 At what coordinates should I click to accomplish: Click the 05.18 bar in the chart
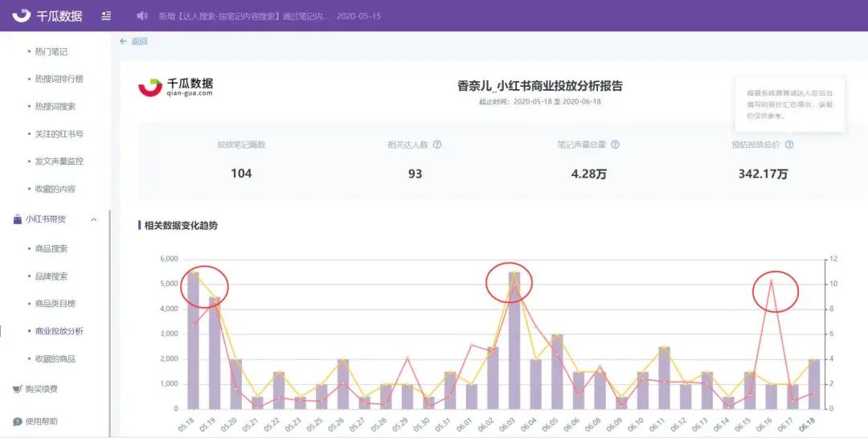(193, 341)
